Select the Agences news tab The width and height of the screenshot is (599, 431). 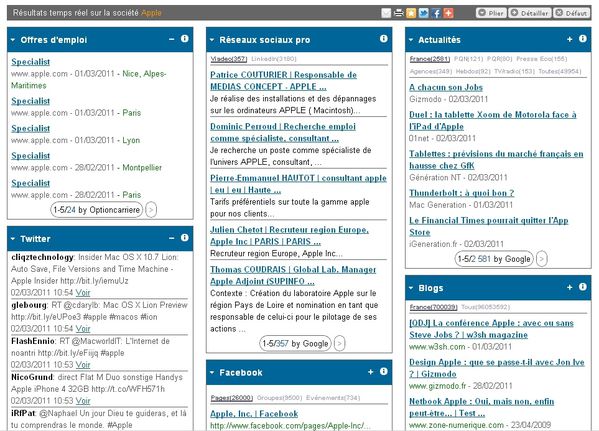[x=431, y=71]
